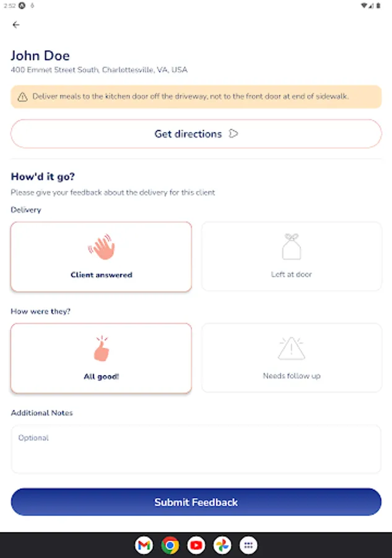Select the All good! option
392x558 pixels.
(101, 358)
